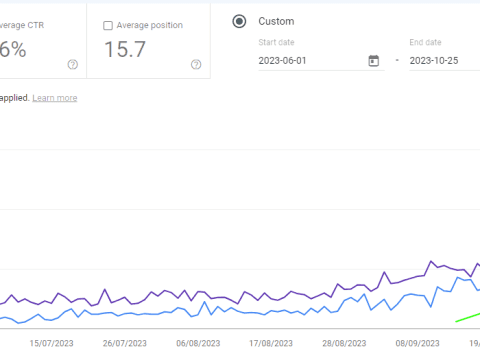Open the Average position help icon
Screen dimensions: 480x360
(x=196, y=64)
